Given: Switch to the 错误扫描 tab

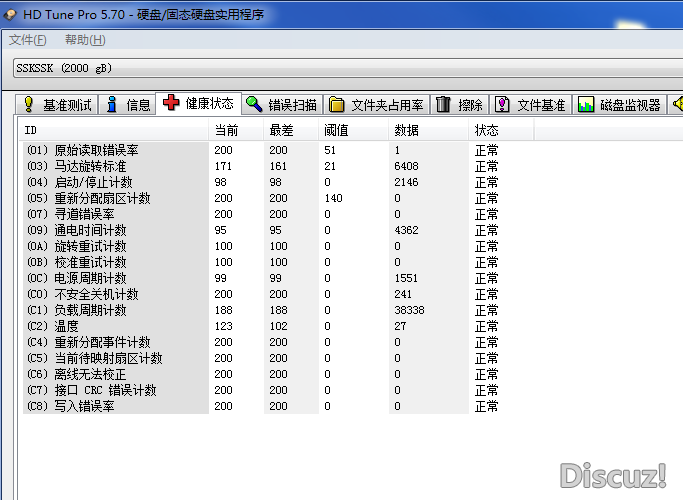Looking at the screenshot, I should pos(282,105).
